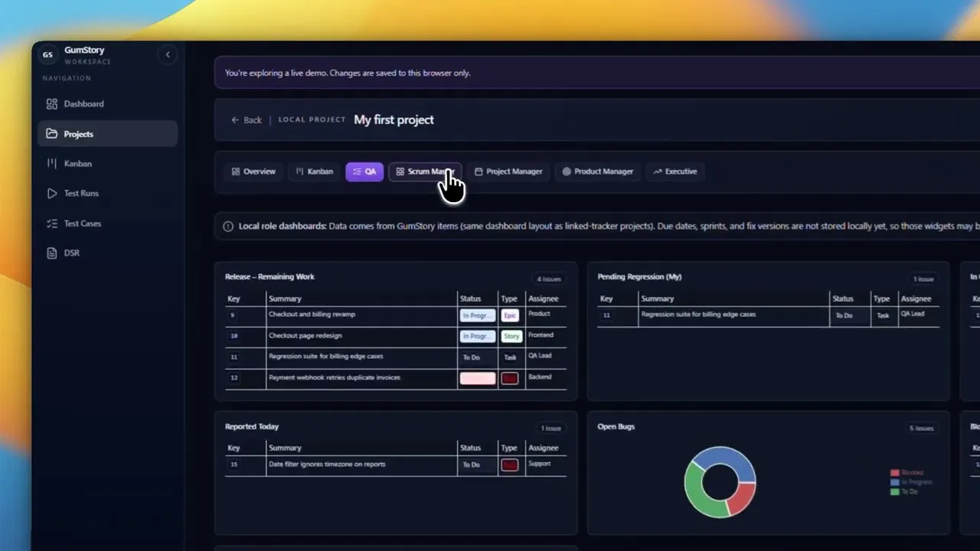This screenshot has height=551, width=980.
Task: Click the Epic type badge
Action: (510, 315)
